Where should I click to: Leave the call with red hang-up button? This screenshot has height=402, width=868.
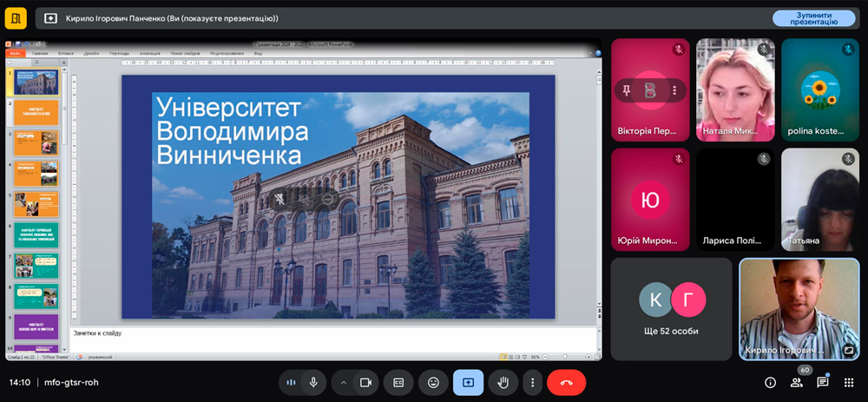click(x=566, y=382)
